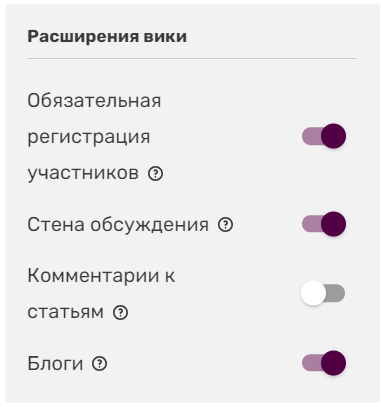Click the word статьям in third option
381x407 pixels.
tap(65, 313)
